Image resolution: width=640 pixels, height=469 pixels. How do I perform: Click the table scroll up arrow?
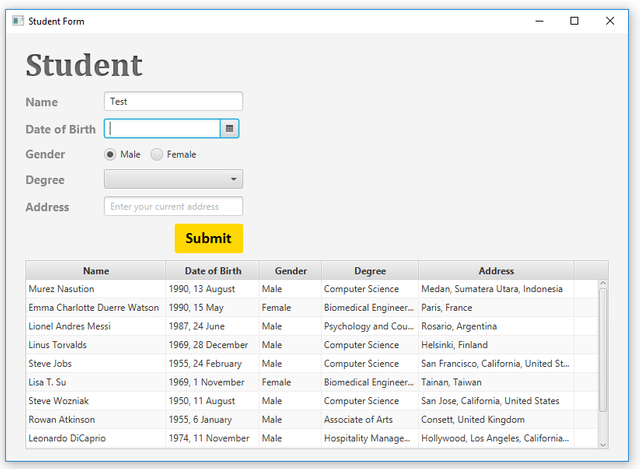click(x=603, y=283)
